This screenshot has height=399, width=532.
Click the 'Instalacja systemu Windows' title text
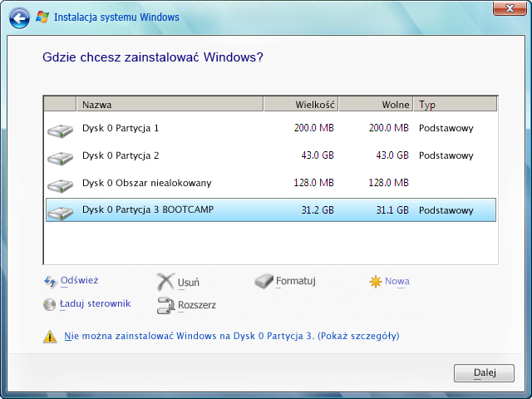[116, 17]
